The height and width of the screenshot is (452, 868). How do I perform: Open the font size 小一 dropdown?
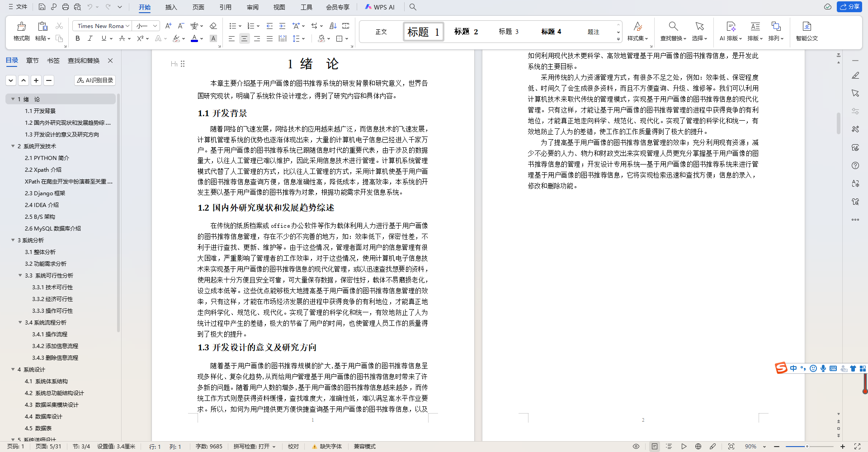(155, 26)
